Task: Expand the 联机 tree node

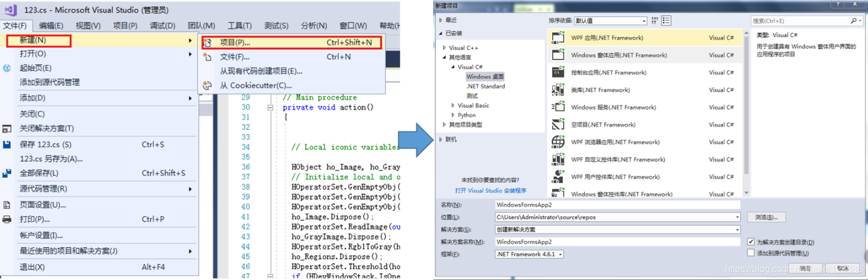Action: click(441, 140)
